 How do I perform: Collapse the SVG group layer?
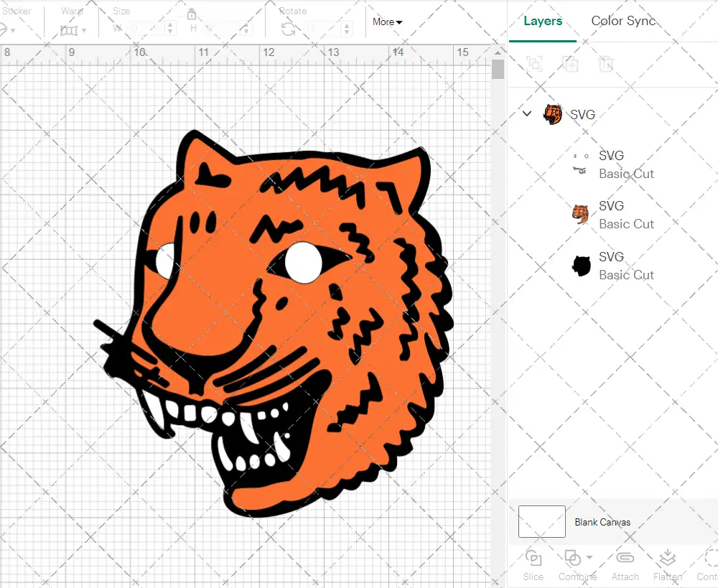527,113
